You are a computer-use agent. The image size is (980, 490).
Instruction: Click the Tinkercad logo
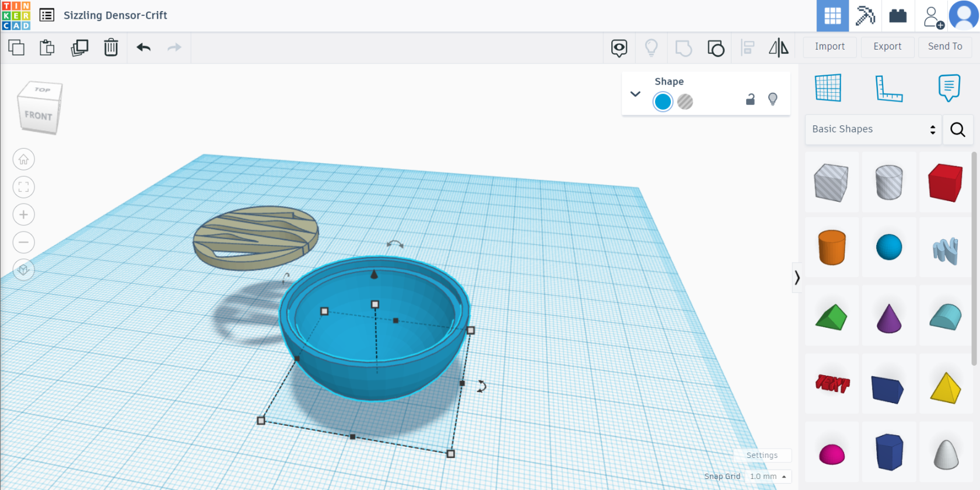pos(16,16)
